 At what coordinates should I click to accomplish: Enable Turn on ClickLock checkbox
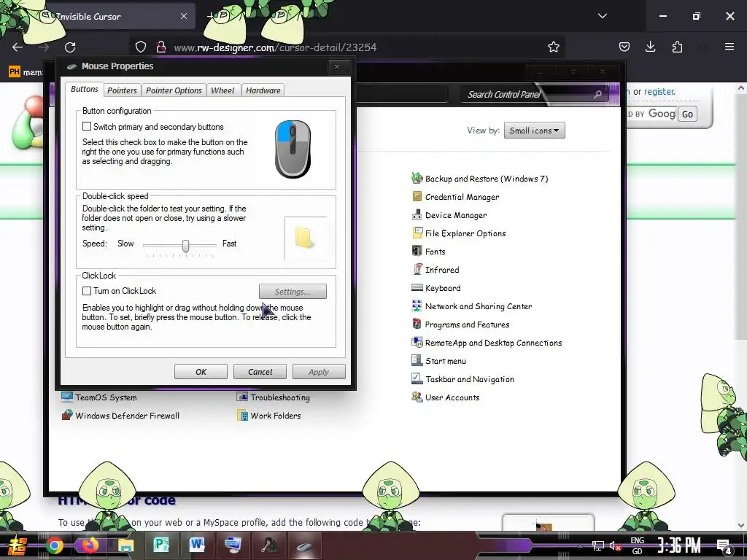tap(87, 290)
